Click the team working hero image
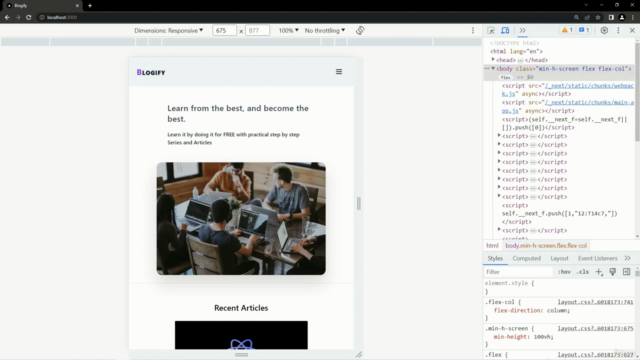 coord(241,218)
